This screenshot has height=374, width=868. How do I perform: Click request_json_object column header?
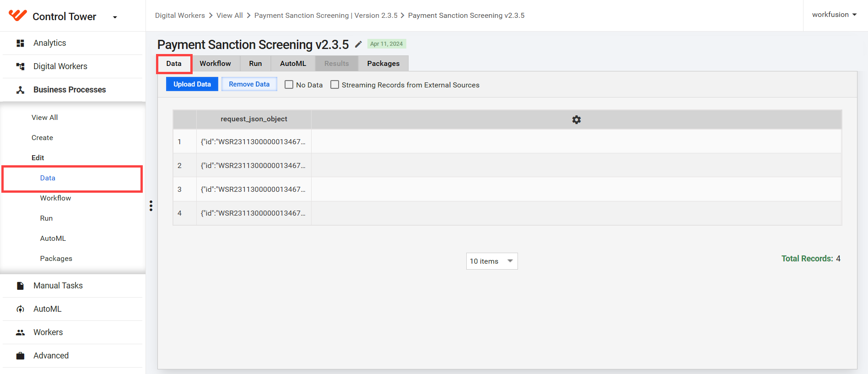(x=254, y=119)
